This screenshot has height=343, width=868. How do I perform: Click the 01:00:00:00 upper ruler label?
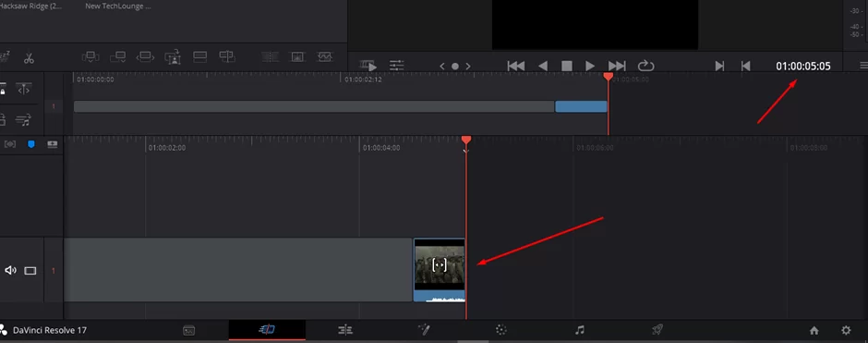(95, 80)
